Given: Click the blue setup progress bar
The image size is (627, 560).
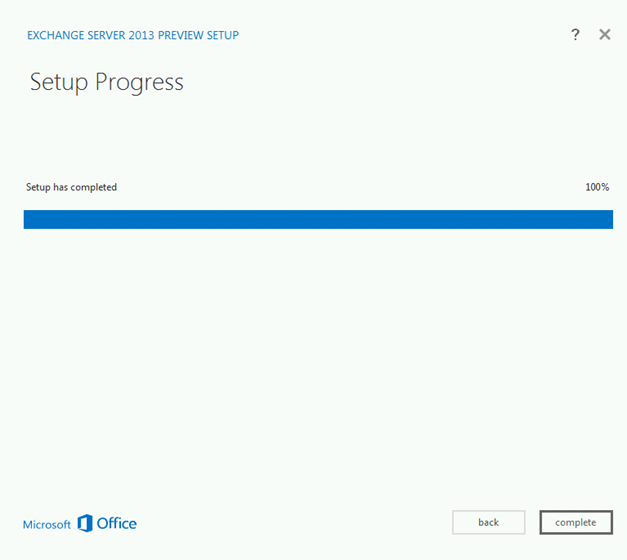Looking at the screenshot, I should [318, 220].
